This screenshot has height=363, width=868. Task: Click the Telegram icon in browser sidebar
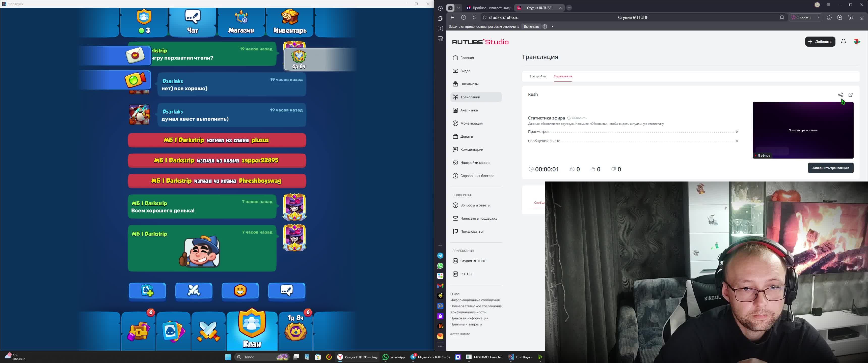tap(440, 256)
